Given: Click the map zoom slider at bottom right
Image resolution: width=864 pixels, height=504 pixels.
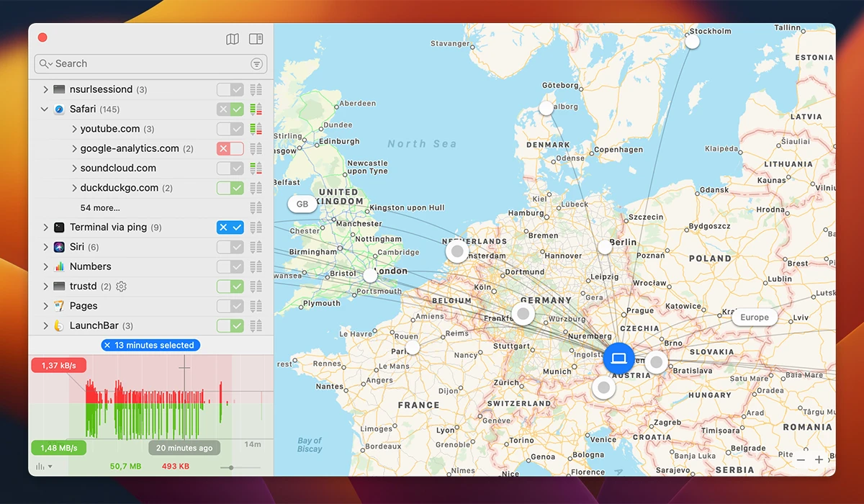Looking at the screenshot, I should [810, 459].
